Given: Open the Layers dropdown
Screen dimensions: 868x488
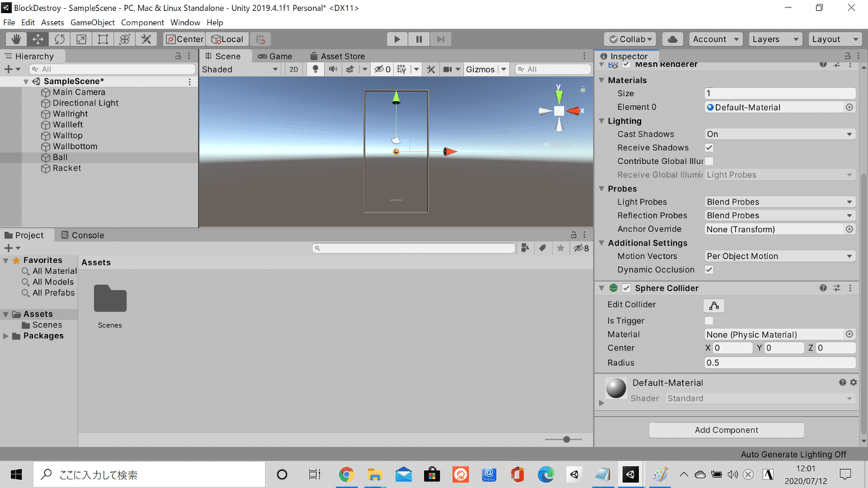Looking at the screenshot, I should [775, 39].
